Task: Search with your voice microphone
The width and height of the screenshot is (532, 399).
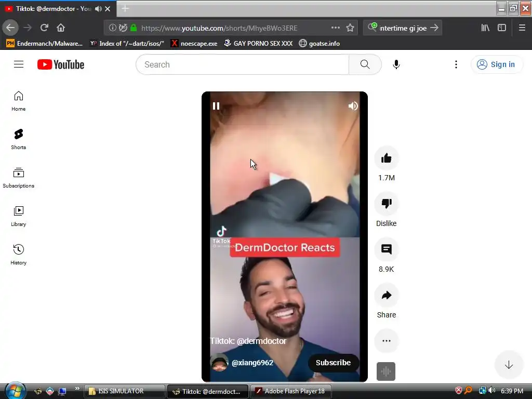Action: tap(396, 64)
